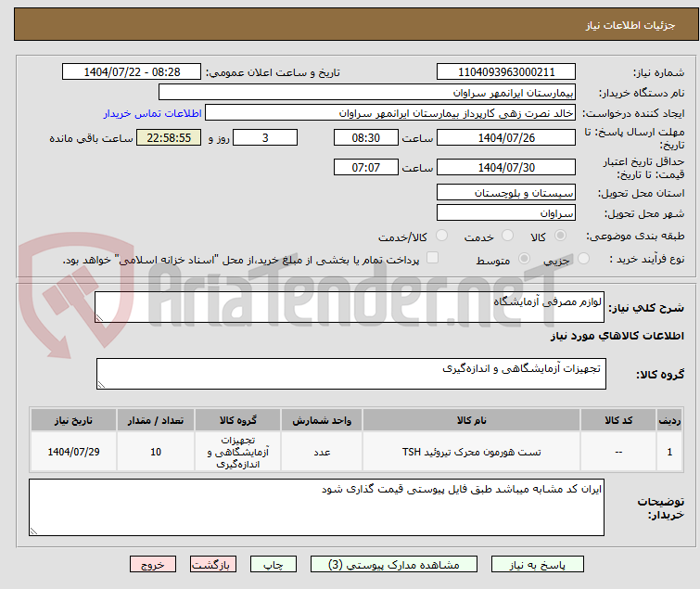Click the quantity cell showing 10
The width and height of the screenshot is (700, 589).
coord(156,452)
